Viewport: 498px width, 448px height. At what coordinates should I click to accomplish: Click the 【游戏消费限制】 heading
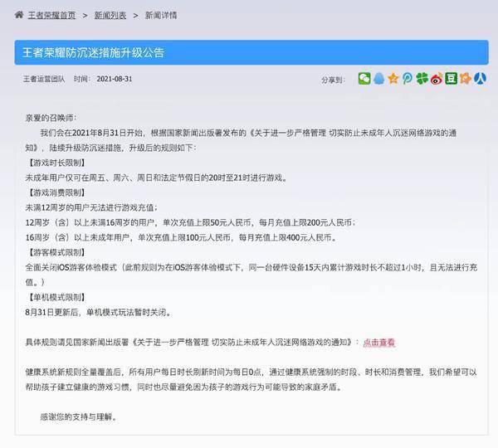coord(57,192)
